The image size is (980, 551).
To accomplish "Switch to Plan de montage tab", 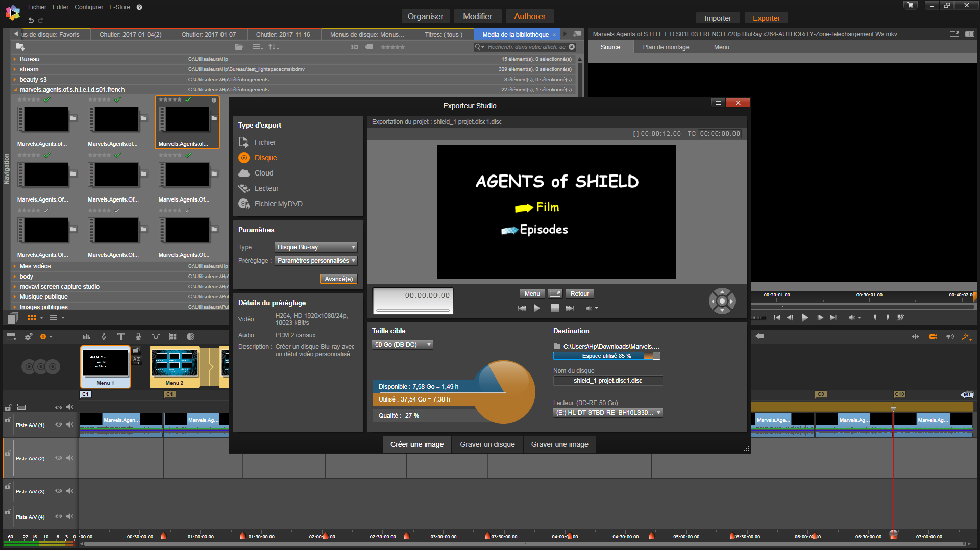I will pos(666,47).
